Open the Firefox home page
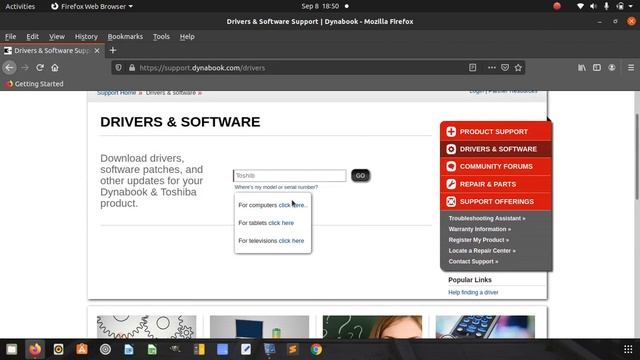Viewport: 640px width, 360px height. click(55, 68)
